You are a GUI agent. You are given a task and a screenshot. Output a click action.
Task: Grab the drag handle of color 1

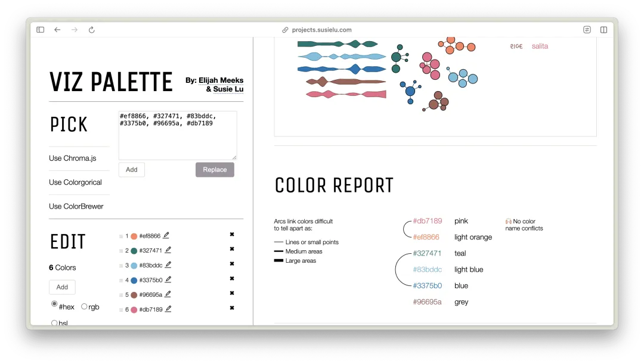click(121, 237)
